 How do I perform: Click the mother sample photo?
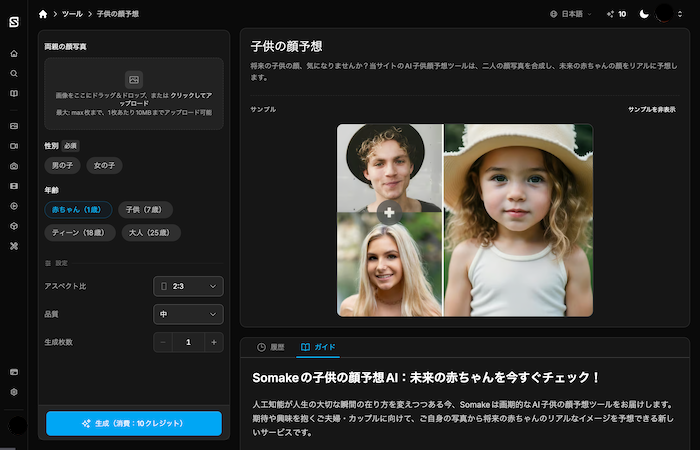pyautogui.click(x=389, y=264)
